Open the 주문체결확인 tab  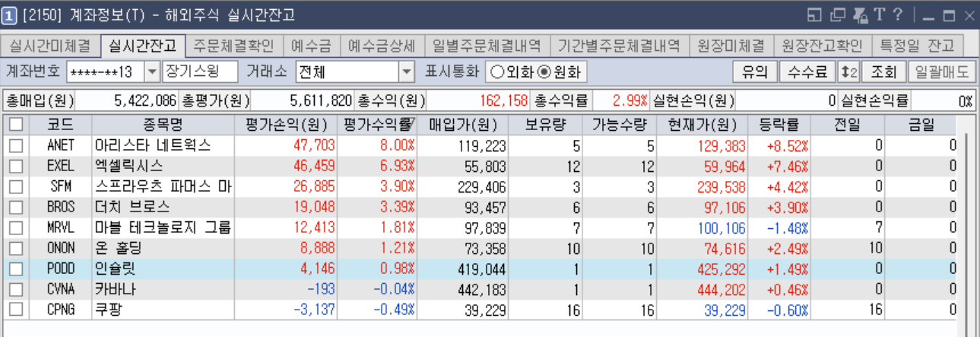click(234, 46)
